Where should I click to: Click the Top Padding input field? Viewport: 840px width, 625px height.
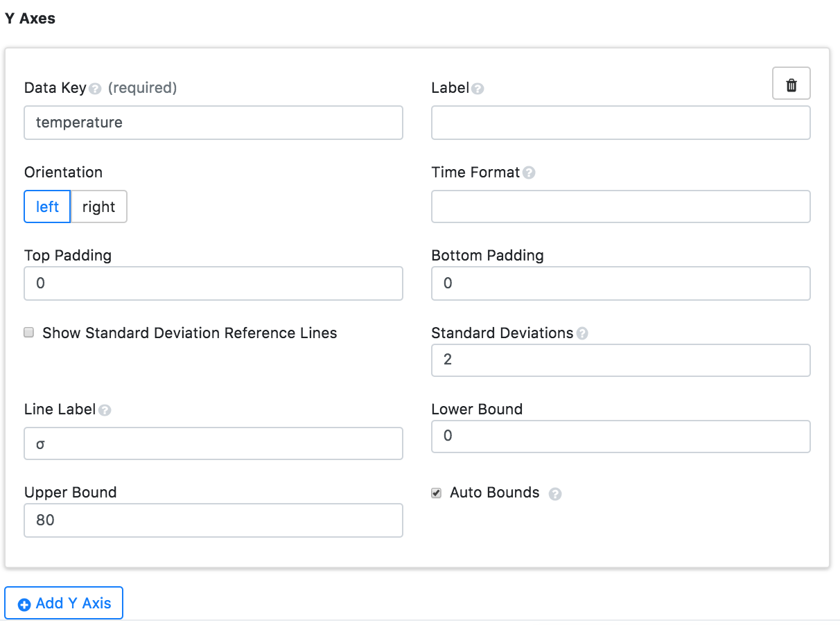pos(213,283)
